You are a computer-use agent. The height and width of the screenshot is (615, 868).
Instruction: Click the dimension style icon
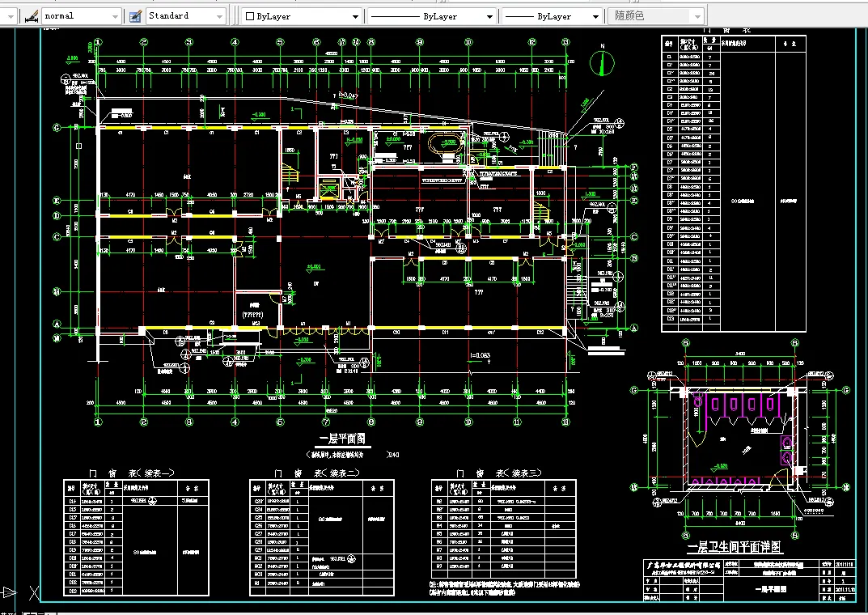click(x=32, y=16)
